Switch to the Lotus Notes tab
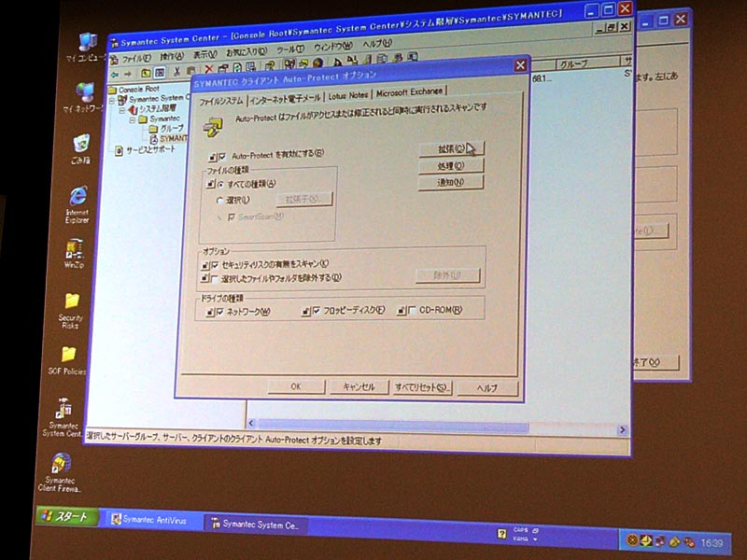Screen dimensions: 747x560 click(348, 95)
